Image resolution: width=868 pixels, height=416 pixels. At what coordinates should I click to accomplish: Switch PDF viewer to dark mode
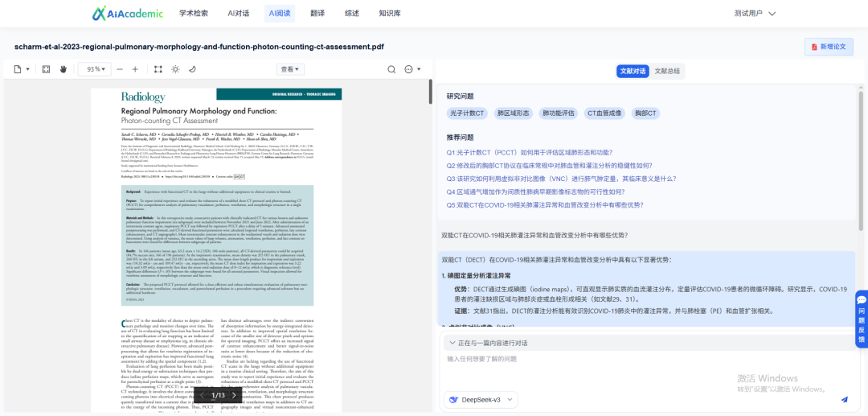pyautogui.click(x=192, y=69)
